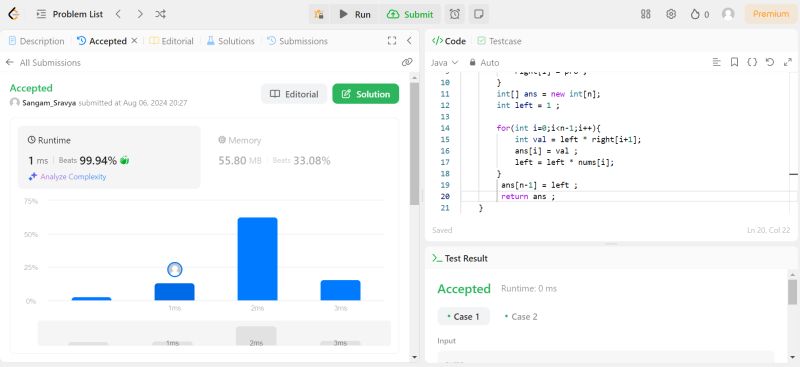The width and height of the screenshot is (800, 367).
Task: Open the notes icon beside timer
Action: [x=479, y=14]
